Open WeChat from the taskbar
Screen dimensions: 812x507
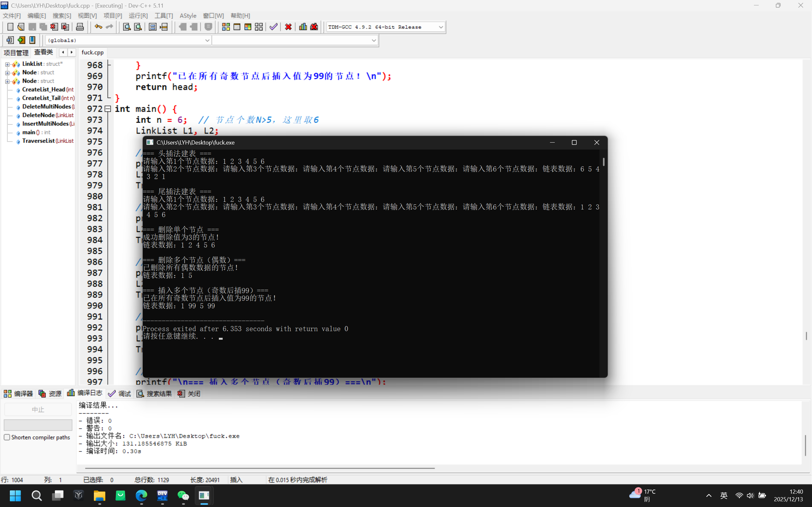[x=183, y=496]
